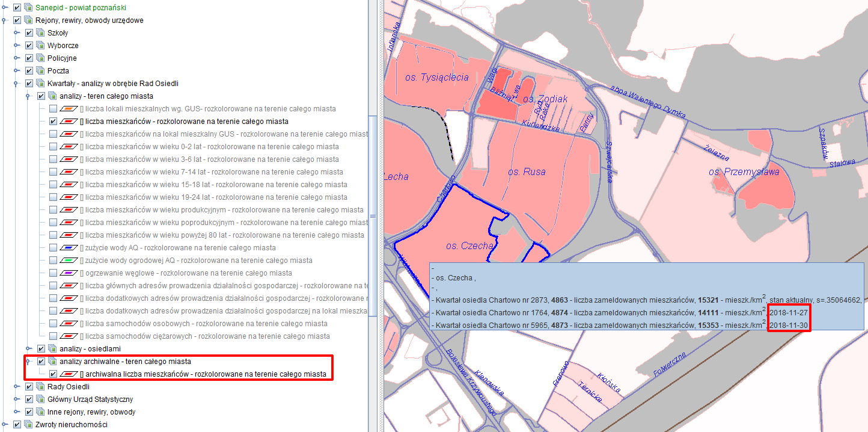Uncheck the liczba mieszkańców layer checkbox

tap(53, 122)
